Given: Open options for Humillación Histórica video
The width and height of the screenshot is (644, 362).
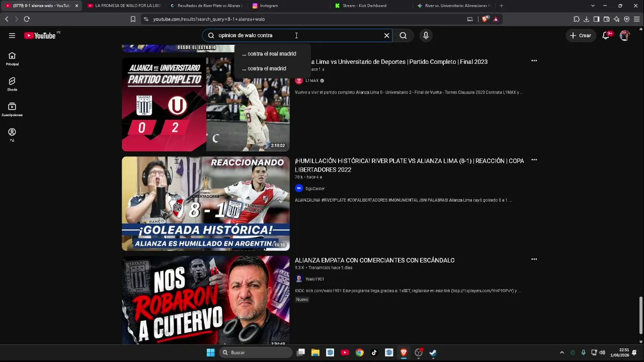Looking at the screenshot, I should click(534, 160).
